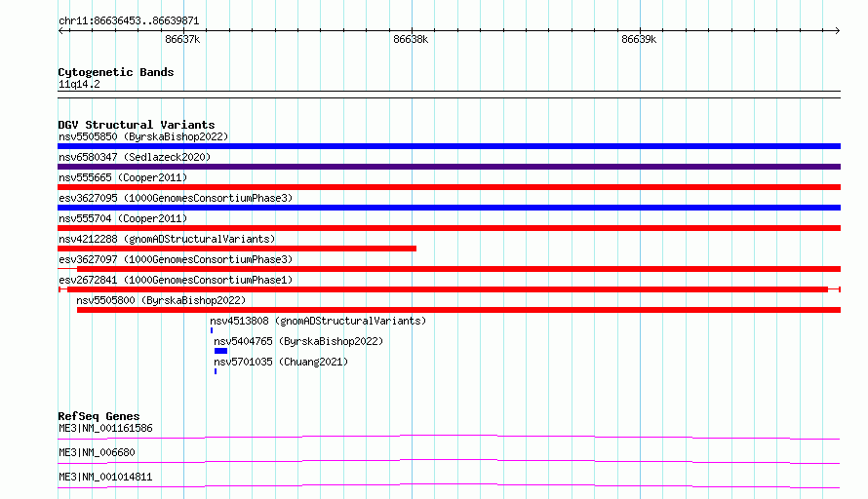Open nsv5701035 (Chuang2021) label
The height and width of the screenshot is (499, 868).
(x=281, y=362)
